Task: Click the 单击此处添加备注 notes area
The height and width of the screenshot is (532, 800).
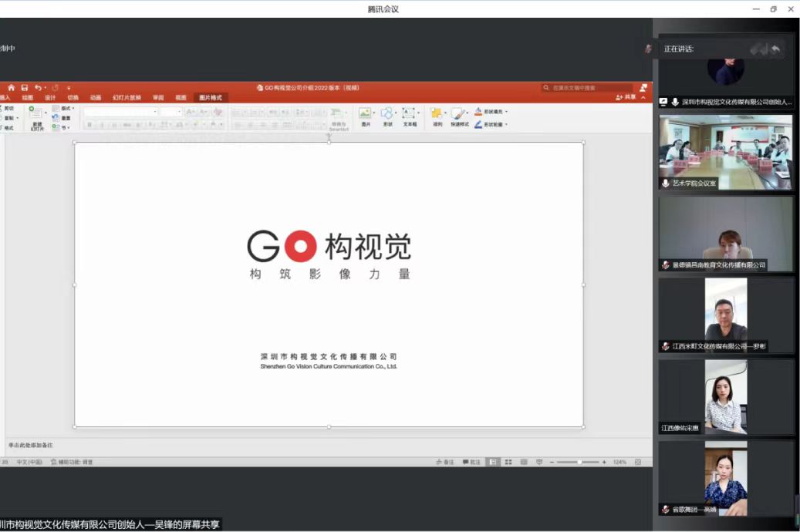Action: [x=31, y=446]
